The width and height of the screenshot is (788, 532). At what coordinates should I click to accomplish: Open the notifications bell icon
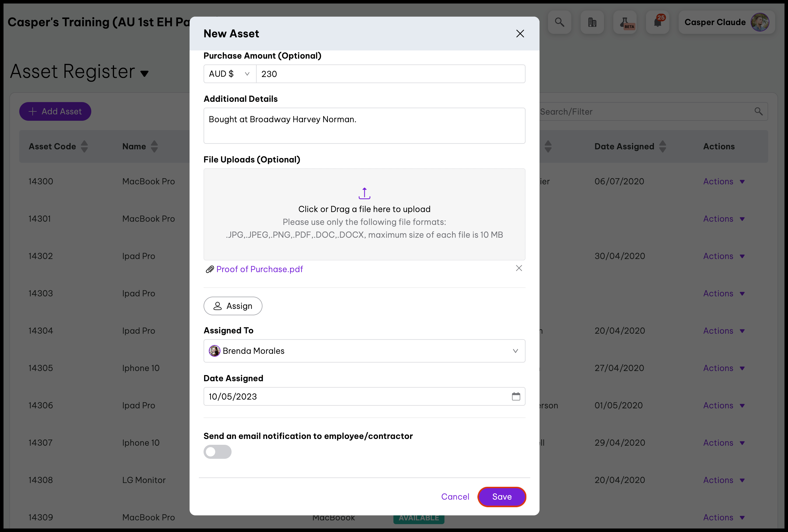click(657, 22)
